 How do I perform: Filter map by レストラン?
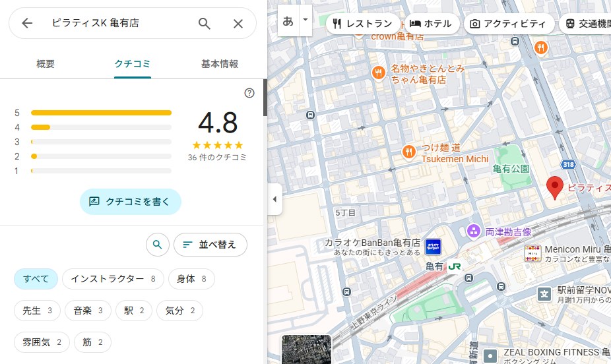click(x=363, y=24)
